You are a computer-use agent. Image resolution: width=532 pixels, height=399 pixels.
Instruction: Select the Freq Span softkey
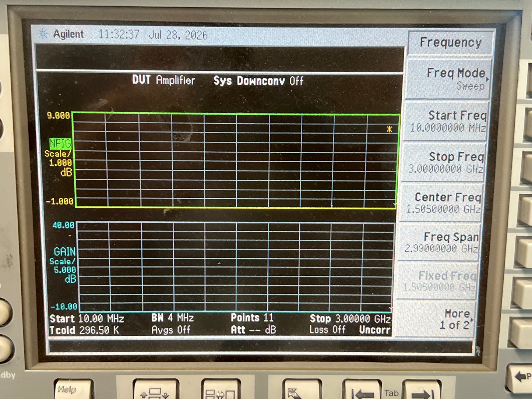coord(439,242)
